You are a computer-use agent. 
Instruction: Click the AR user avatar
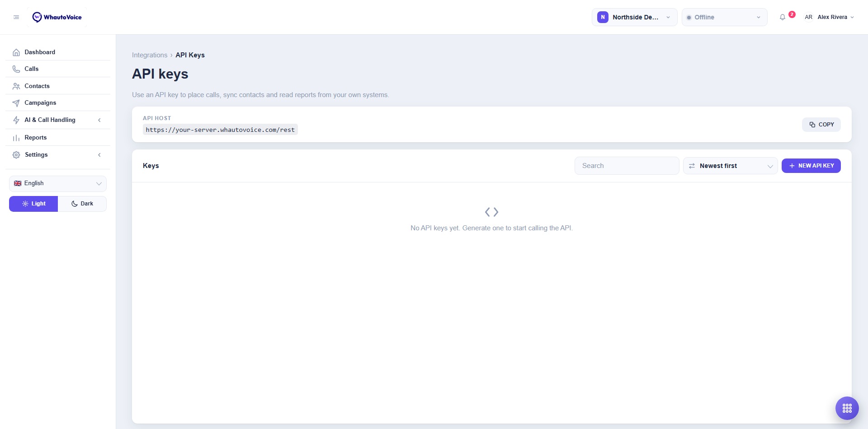pos(808,17)
